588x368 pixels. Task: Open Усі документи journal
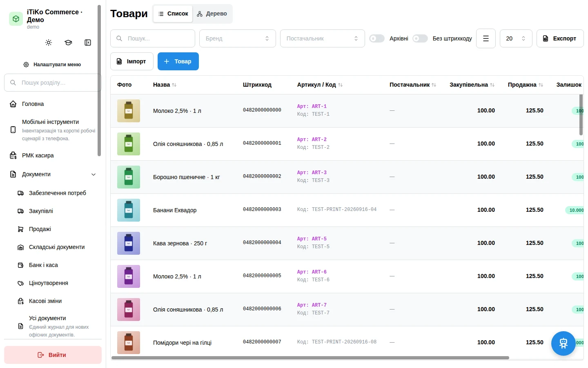coord(57,326)
